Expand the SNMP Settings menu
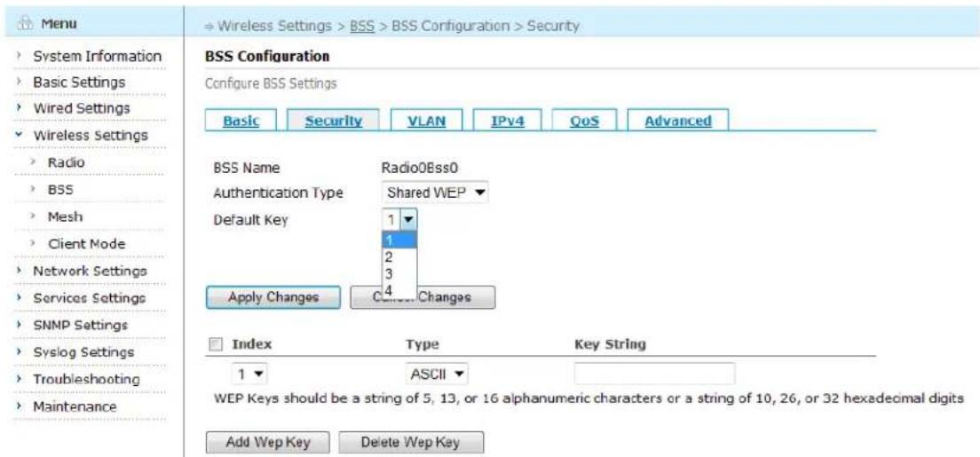Viewport: 980px width, 457px height. 80,325
